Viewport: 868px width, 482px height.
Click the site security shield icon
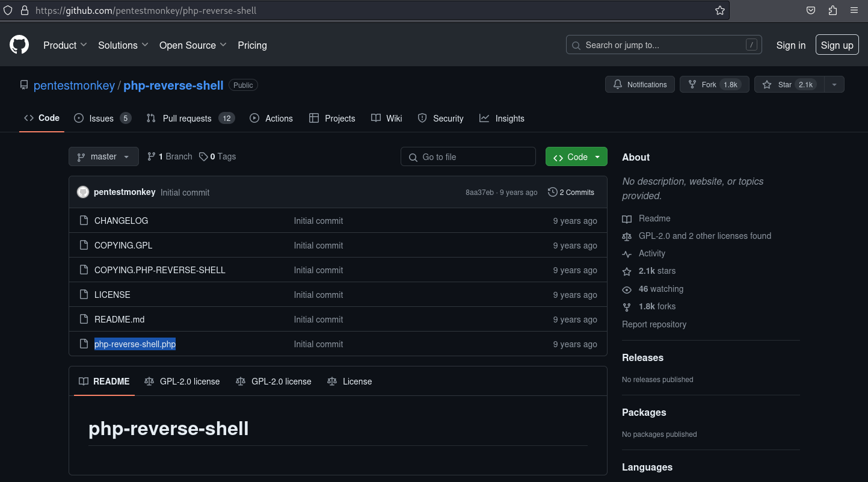(8, 10)
